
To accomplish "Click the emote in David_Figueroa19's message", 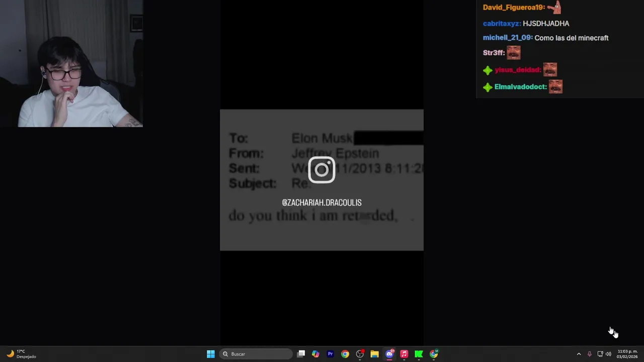I will (554, 8).
